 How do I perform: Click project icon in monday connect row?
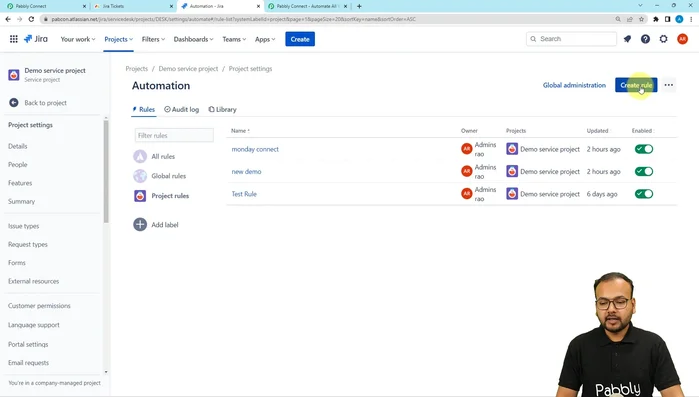tap(512, 149)
